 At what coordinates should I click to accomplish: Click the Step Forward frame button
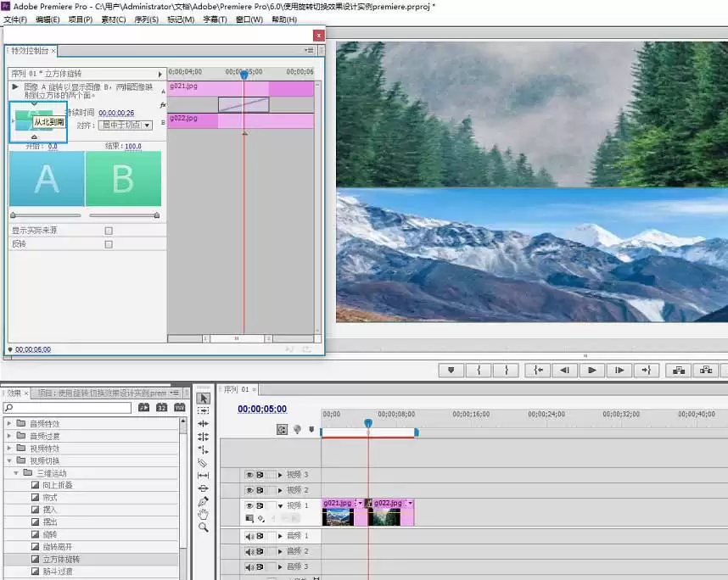coord(619,370)
